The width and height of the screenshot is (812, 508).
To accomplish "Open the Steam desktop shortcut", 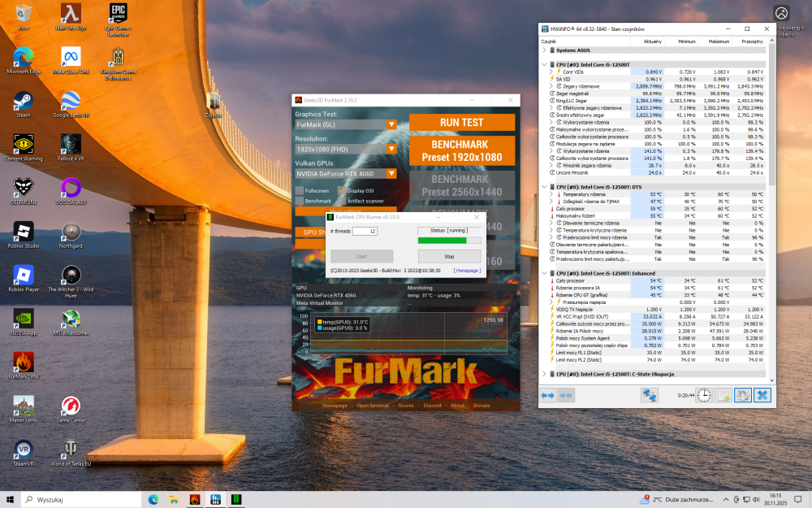I will click(x=24, y=101).
